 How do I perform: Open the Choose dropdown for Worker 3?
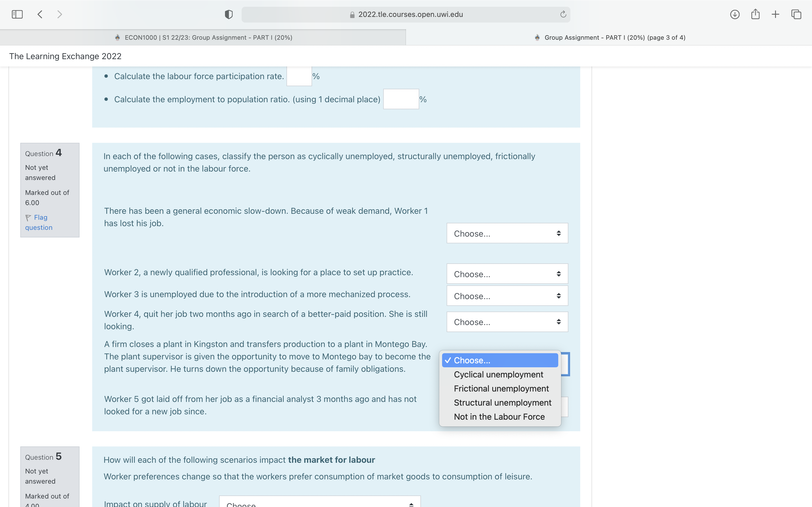click(x=507, y=296)
